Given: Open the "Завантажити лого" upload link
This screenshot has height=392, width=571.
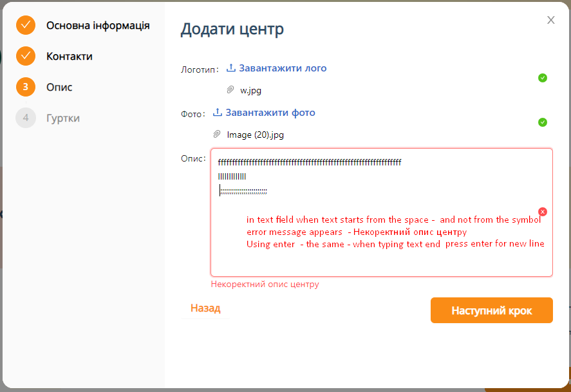Looking at the screenshot, I should 282,68.
